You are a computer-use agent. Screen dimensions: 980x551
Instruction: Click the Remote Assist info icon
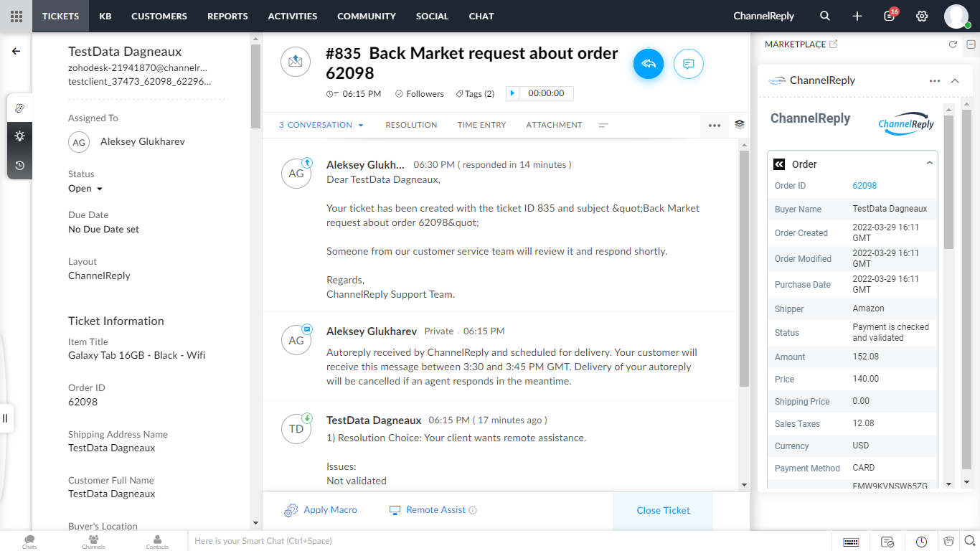tap(473, 510)
